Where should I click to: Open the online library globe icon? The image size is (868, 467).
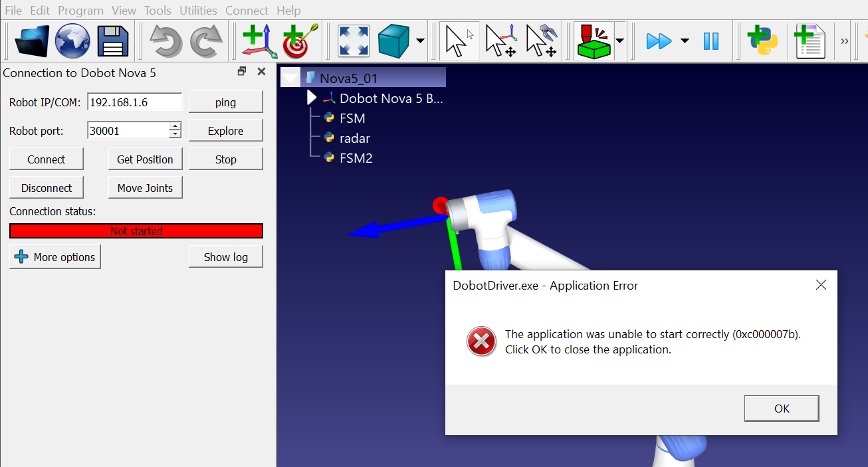point(72,41)
